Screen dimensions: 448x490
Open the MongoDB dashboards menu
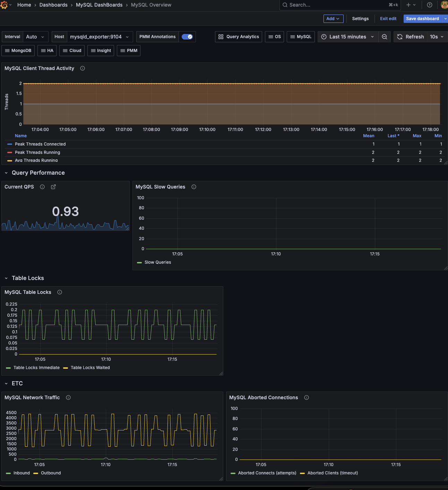point(18,51)
